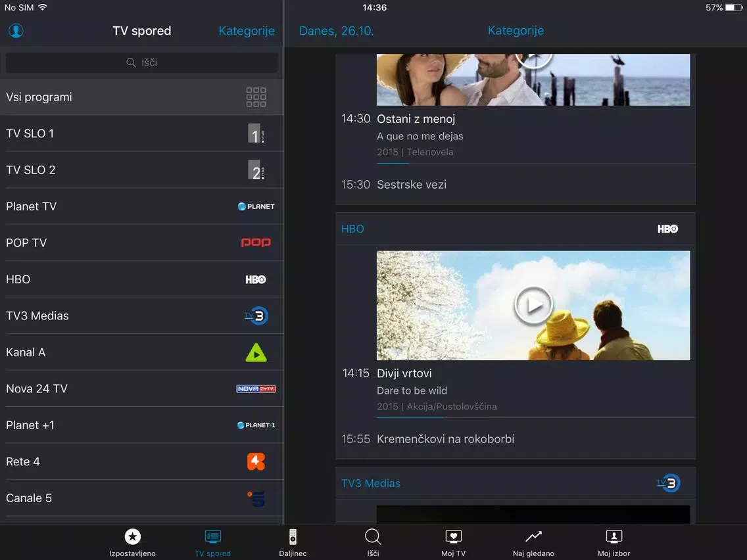Select the TV SLO 2 channel logo

[x=256, y=170]
